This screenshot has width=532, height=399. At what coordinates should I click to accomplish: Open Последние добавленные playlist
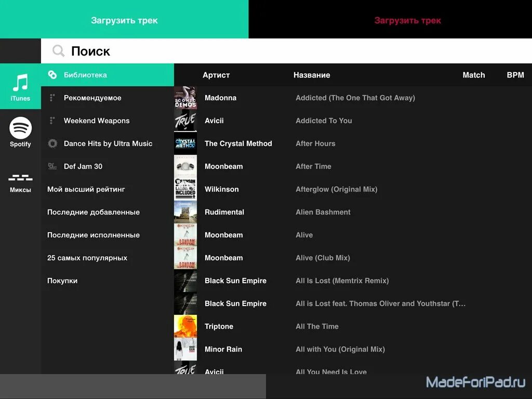(108, 212)
